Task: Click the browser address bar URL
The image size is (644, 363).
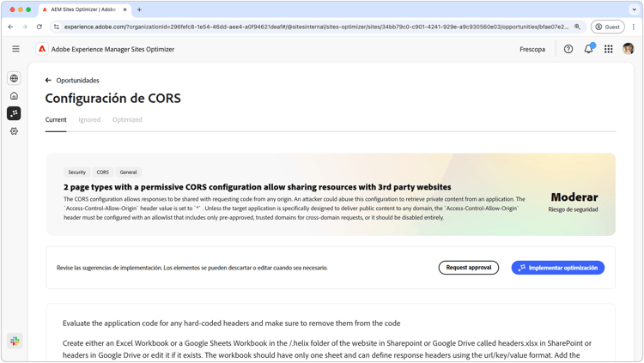Action: [x=316, y=27]
